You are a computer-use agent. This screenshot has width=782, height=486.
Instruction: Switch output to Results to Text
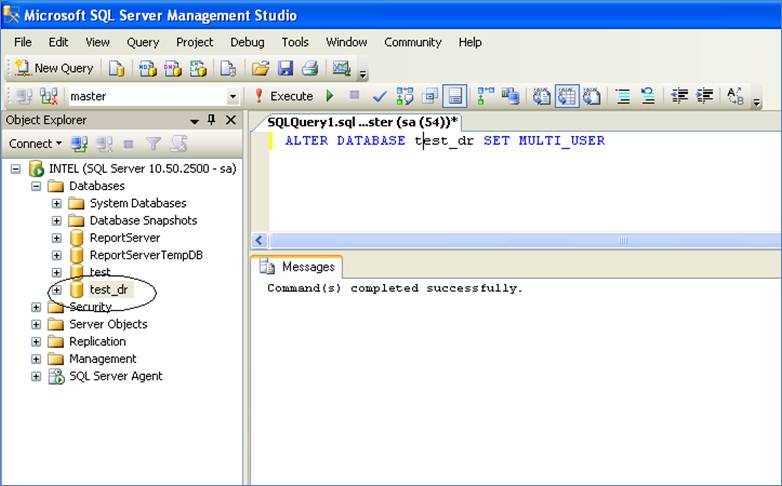pos(541,96)
